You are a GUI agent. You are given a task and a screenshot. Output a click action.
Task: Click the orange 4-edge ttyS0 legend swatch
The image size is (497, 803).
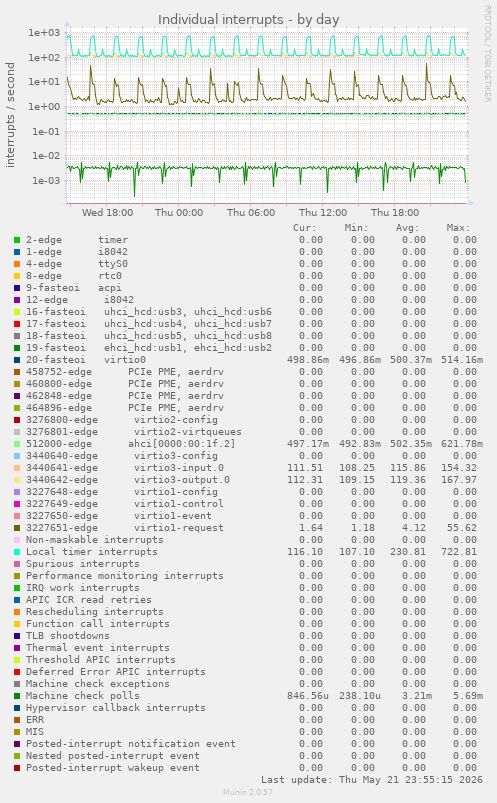(x=17, y=264)
